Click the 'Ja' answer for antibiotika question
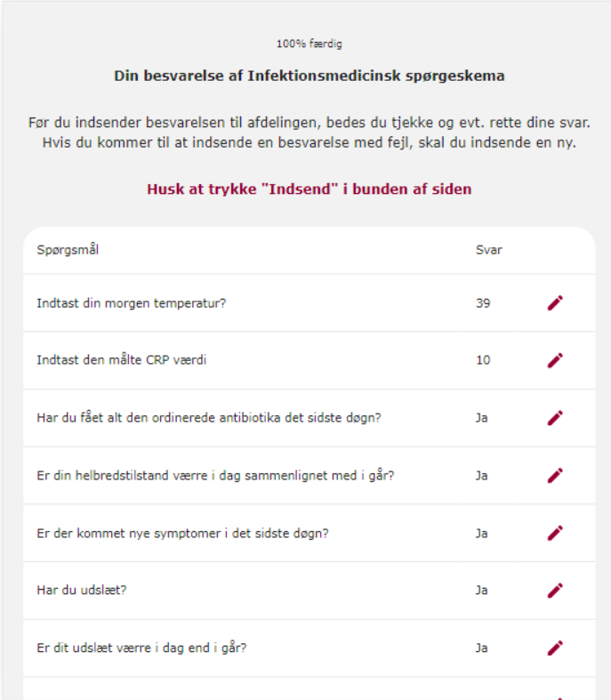Screen dimensions: 611x700 [x=481, y=418]
